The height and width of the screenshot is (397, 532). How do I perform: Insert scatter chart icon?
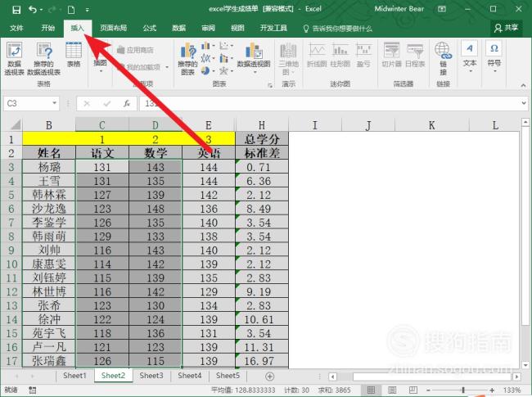225,46
